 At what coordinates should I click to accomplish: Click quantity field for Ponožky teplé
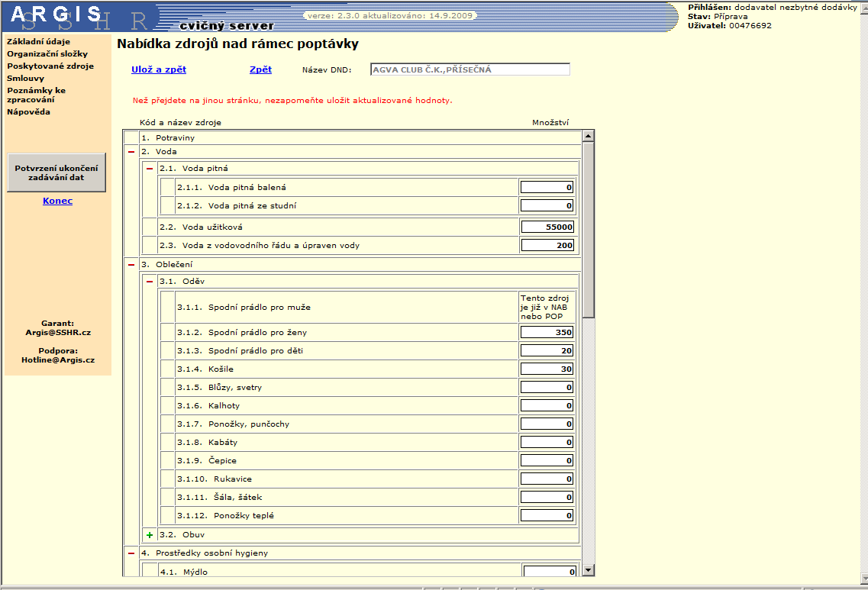[547, 515]
